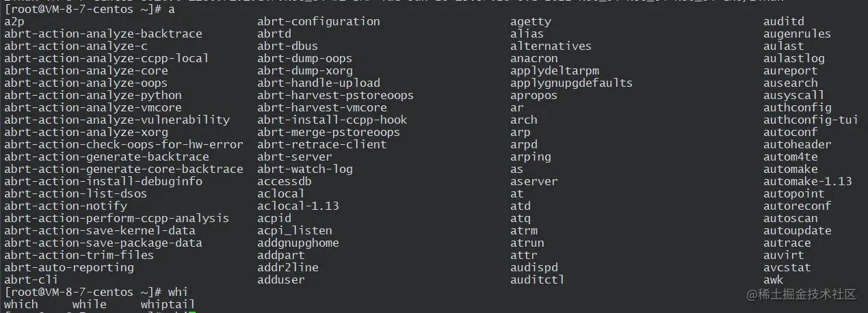
Task: Click the auditctl command text
Action: click(x=538, y=280)
